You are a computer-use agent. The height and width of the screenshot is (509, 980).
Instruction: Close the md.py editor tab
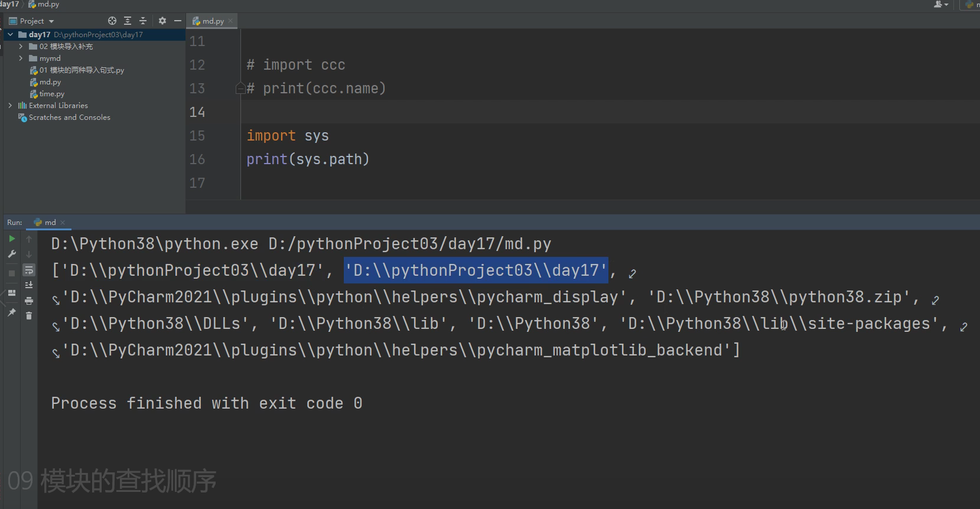point(230,21)
